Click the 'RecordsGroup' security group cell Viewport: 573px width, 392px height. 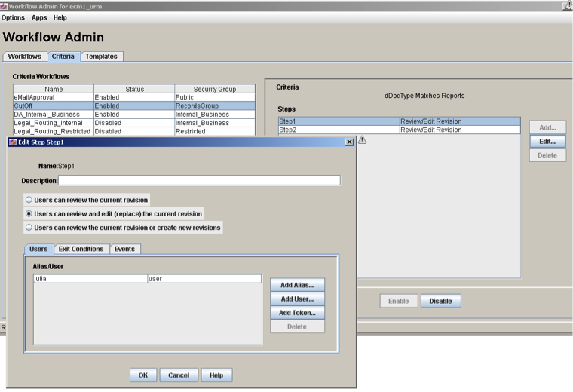(x=215, y=106)
